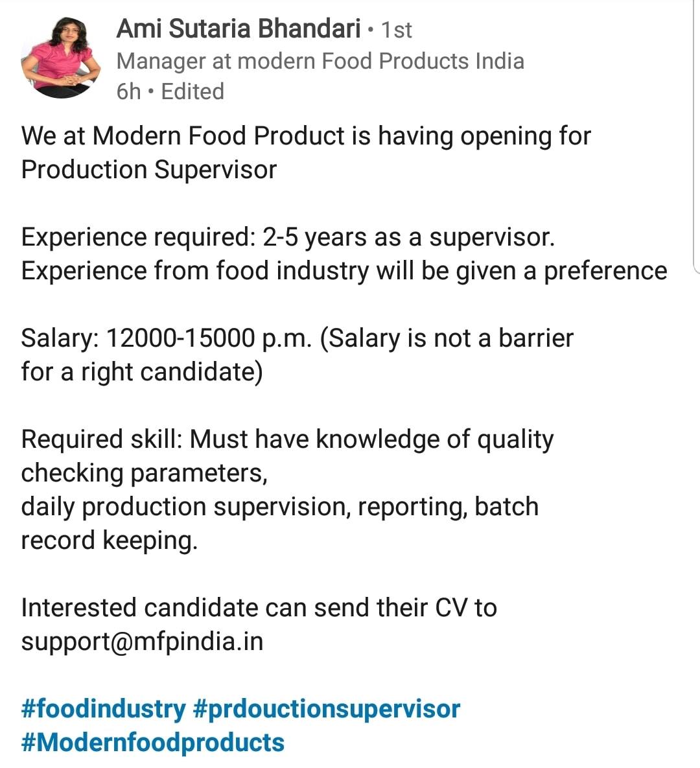Screen dimensions: 700x768
Task: Click the Salary 12000-15000 p.m. line
Action: [297, 338]
